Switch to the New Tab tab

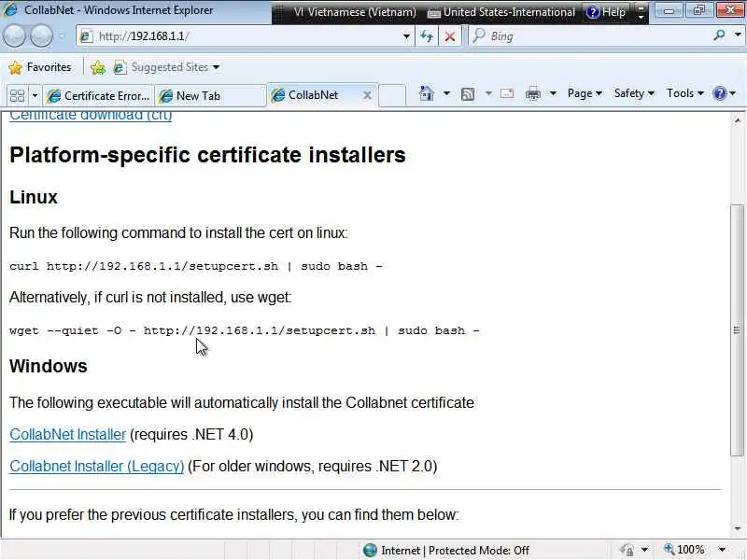[x=209, y=96]
